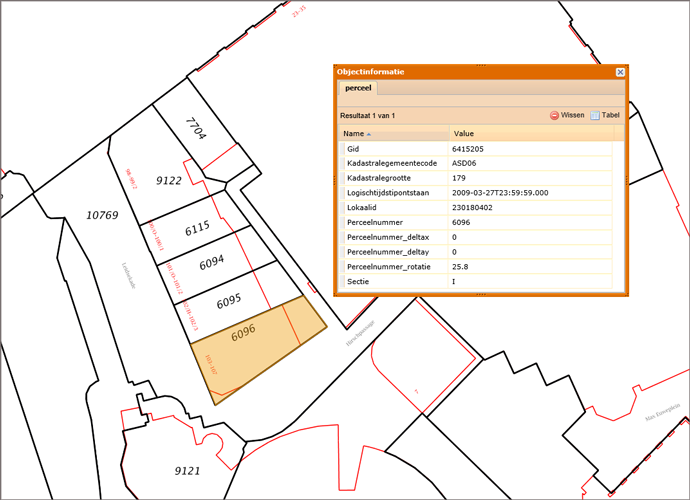Screen dimensions: 690x500
Task: Select the Kadastralegrootte value 179
Action: point(459,178)
